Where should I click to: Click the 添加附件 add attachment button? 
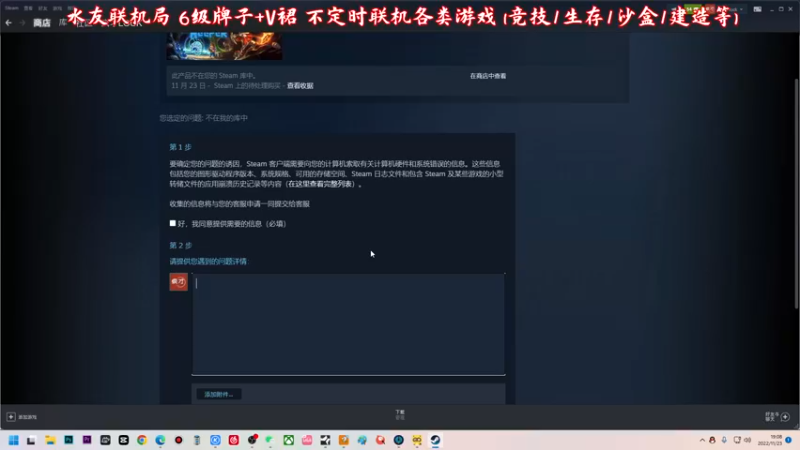[x=219, y=394]
